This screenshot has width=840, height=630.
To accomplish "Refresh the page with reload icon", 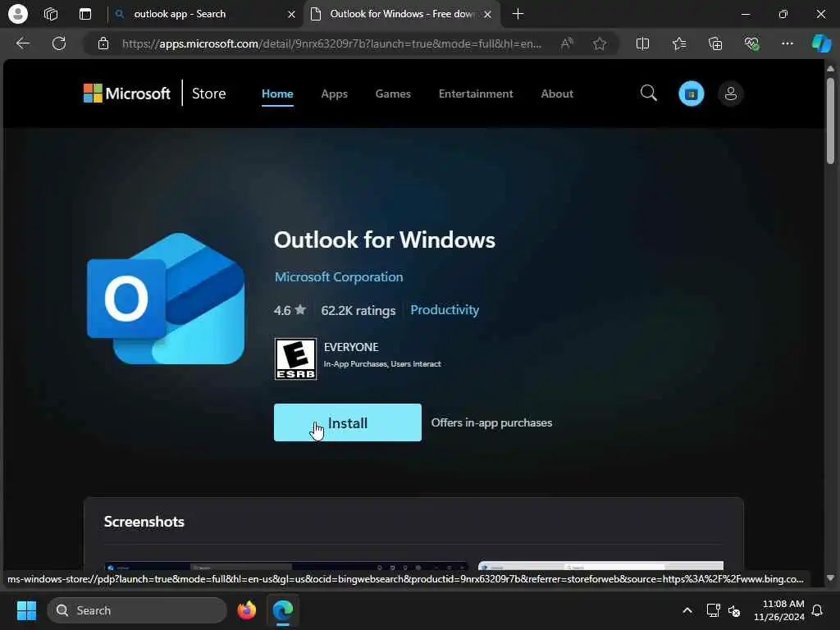I will point(59,43).
